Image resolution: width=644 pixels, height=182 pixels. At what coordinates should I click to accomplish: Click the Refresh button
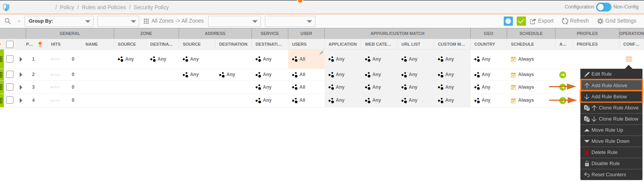[x=575, y=21]
